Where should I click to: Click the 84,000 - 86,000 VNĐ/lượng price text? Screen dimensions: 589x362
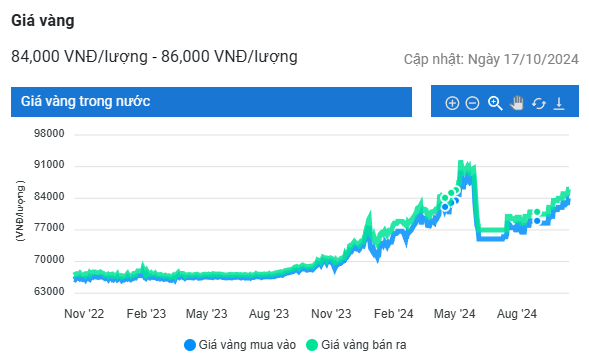pos(154,57)
